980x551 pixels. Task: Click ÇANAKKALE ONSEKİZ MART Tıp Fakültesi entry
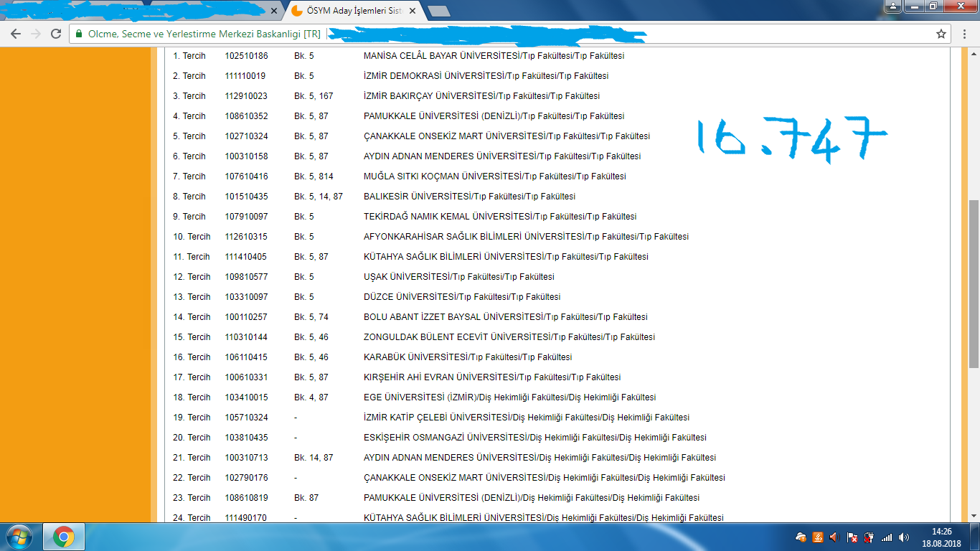[x=507, y=136]
